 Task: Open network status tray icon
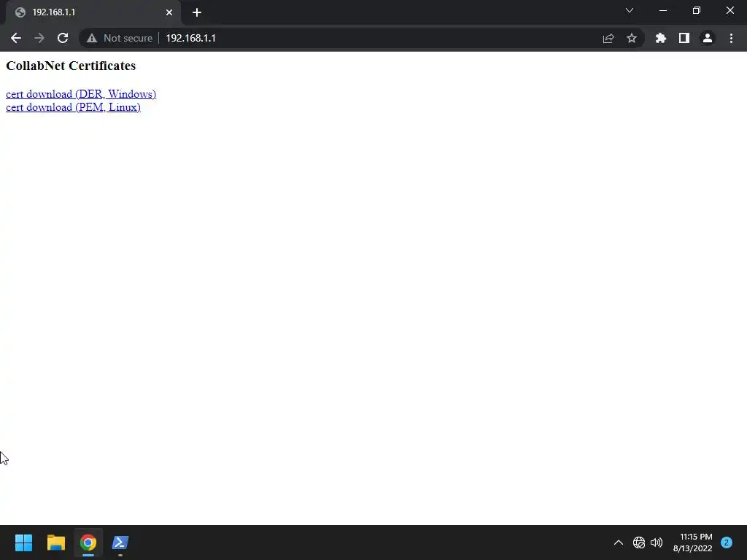pos(639,542)
